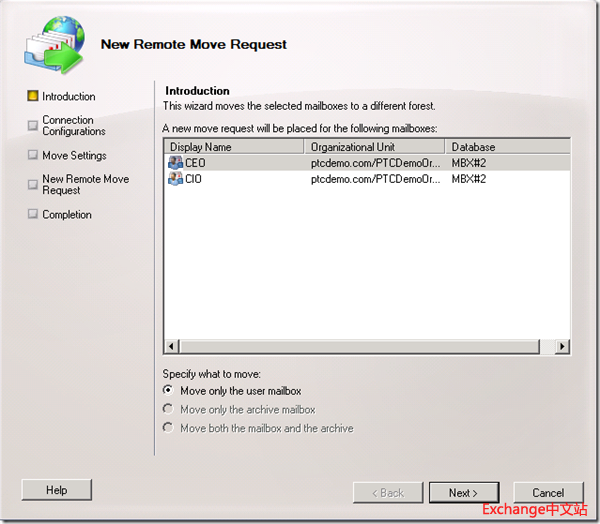Cancel the remote move wizard
Screen dimensions: 600x524
[x=548, y=493]
